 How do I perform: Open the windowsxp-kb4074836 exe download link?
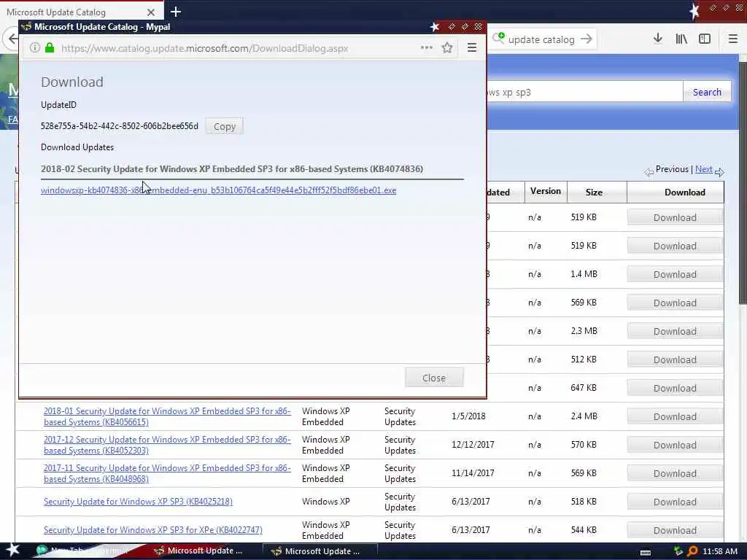point(218,190)
